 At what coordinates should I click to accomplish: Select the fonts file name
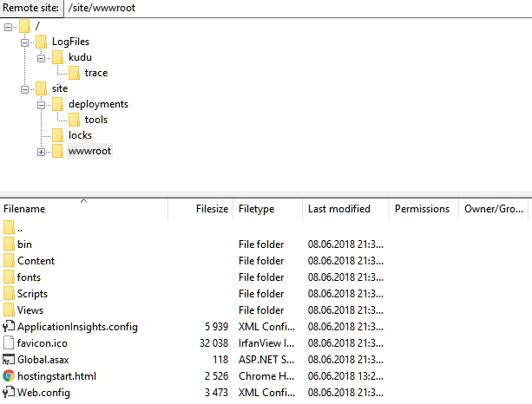[29, 277]
